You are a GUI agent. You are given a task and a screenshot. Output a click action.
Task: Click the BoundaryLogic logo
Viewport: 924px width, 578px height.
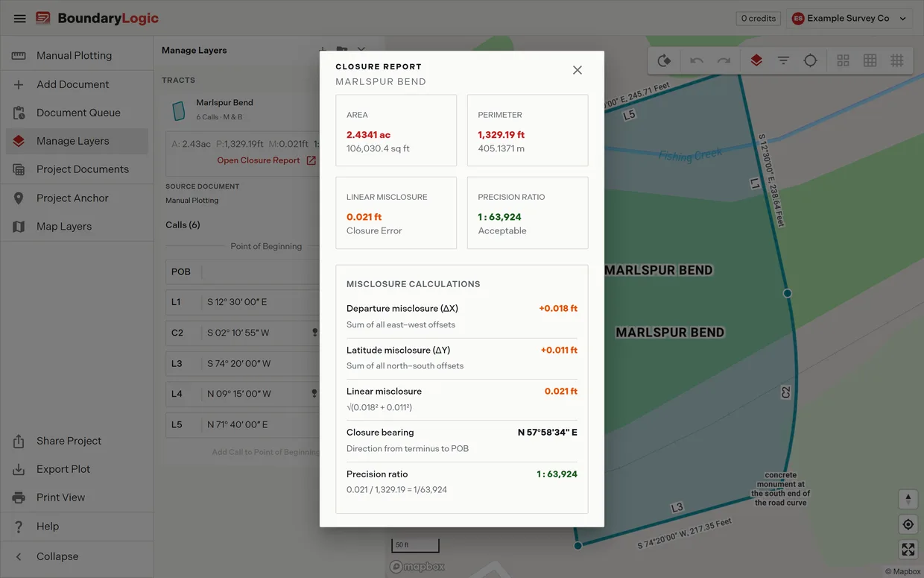pyautogui.click(x=98, y=19)
